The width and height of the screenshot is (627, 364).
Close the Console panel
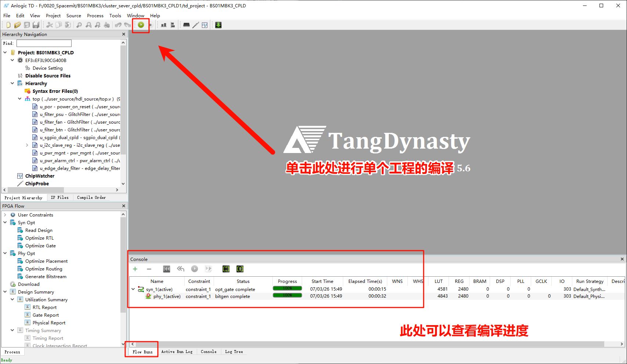click(622, 259)
